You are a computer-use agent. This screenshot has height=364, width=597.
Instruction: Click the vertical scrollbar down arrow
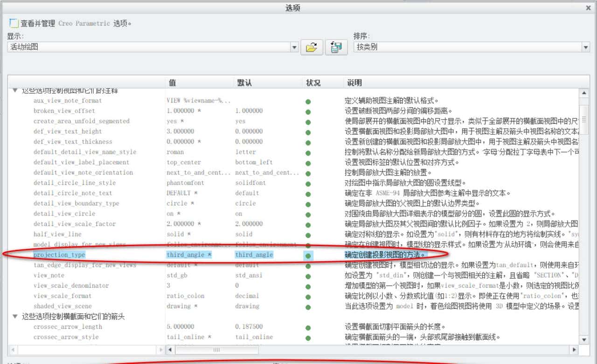click(584, 340)
